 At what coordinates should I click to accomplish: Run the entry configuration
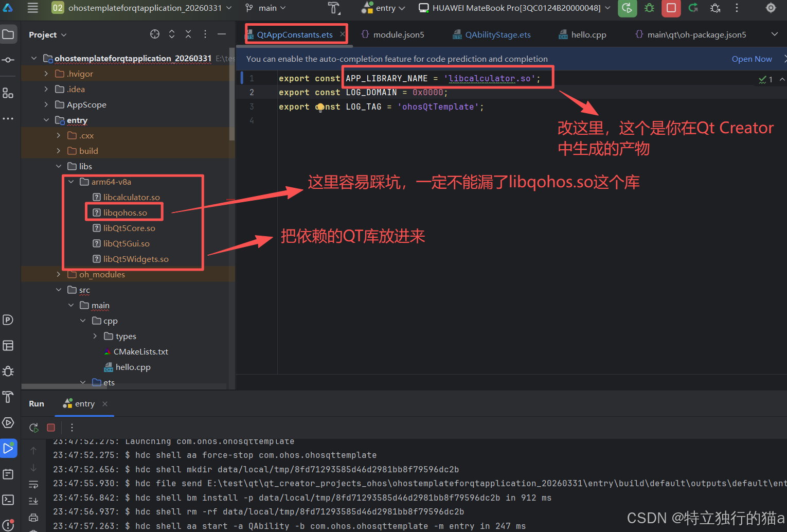(627, 8)
